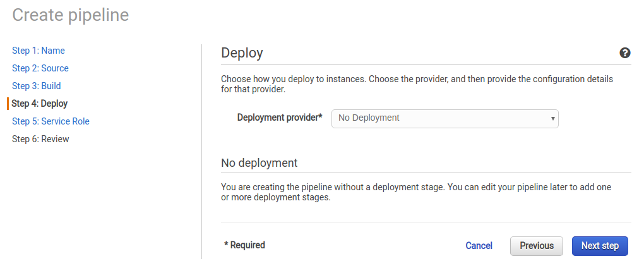Click the Deployment provider field label
Viewport: 644px width, 273px height.
[x=280, y=118]
